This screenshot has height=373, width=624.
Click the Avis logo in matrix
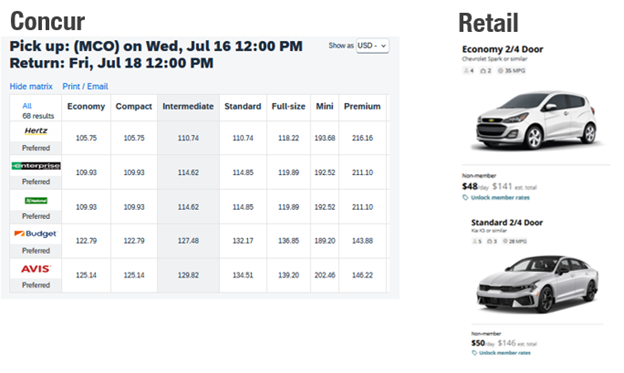coord(36,269)
